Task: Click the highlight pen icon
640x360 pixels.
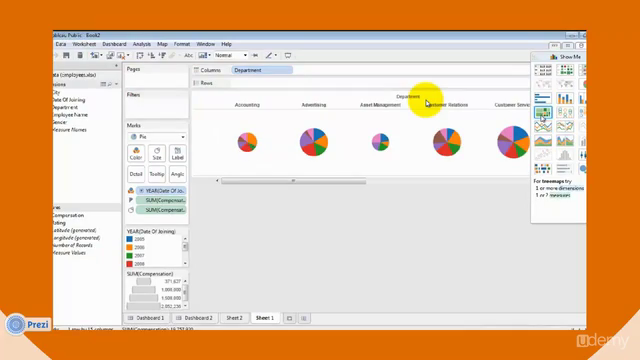Action: [269, 55]
